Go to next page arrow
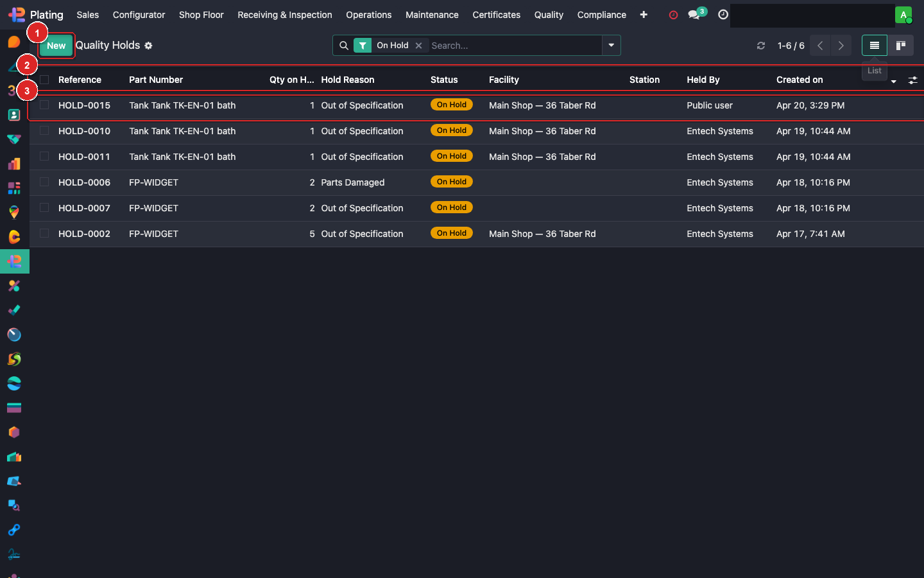 tap(841, 46)
